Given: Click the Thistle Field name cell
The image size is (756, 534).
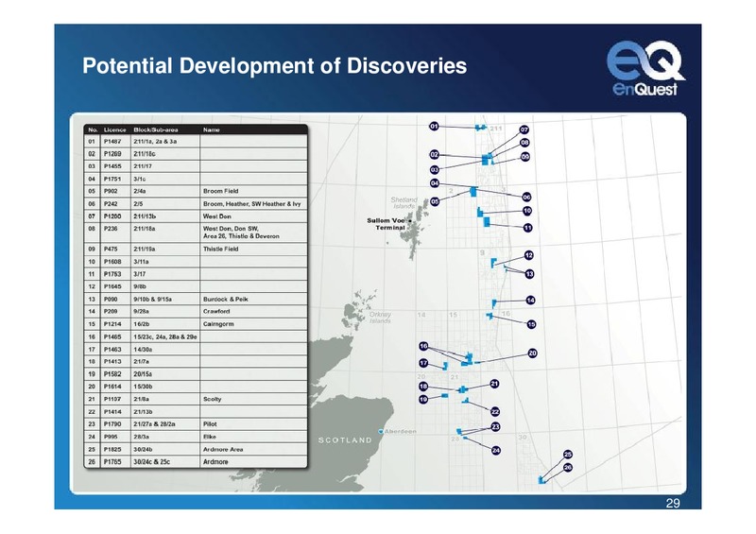Looking at the screenshot, I should coord(253,249).
